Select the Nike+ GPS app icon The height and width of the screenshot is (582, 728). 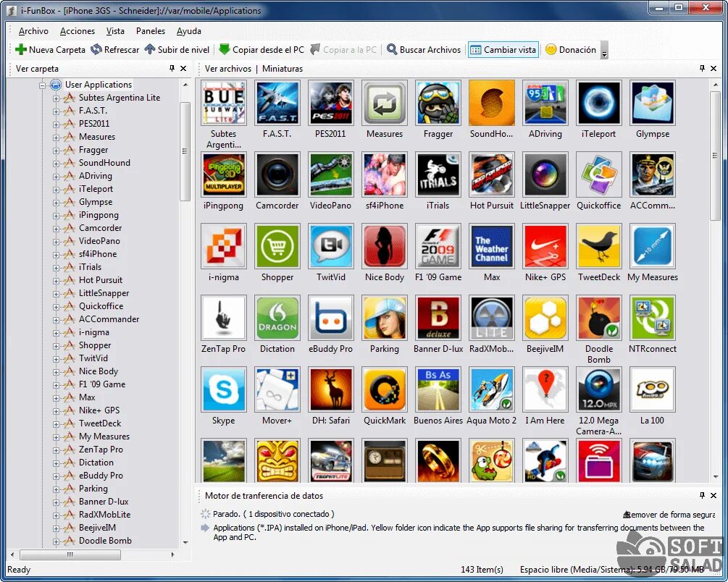pos(545,246)
